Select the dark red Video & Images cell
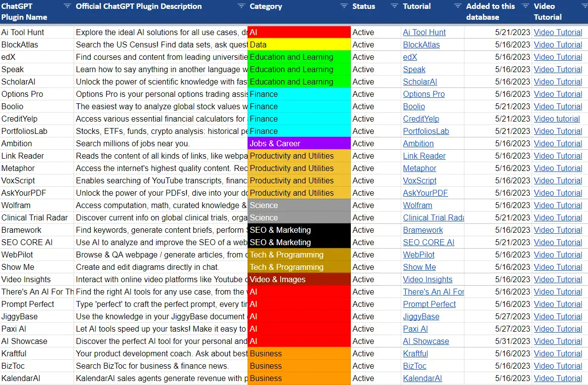Image resolution: width=588 pixels, height=385 pixels. point(299,279)
